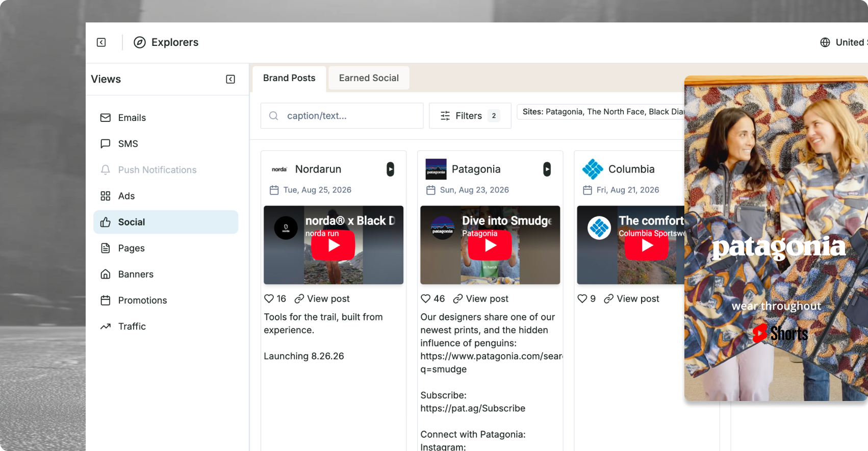The height and width of the screenshot is (451, 868).
Task: Click the Patagonia channel avatar on the video
Action: click(443, 228)
